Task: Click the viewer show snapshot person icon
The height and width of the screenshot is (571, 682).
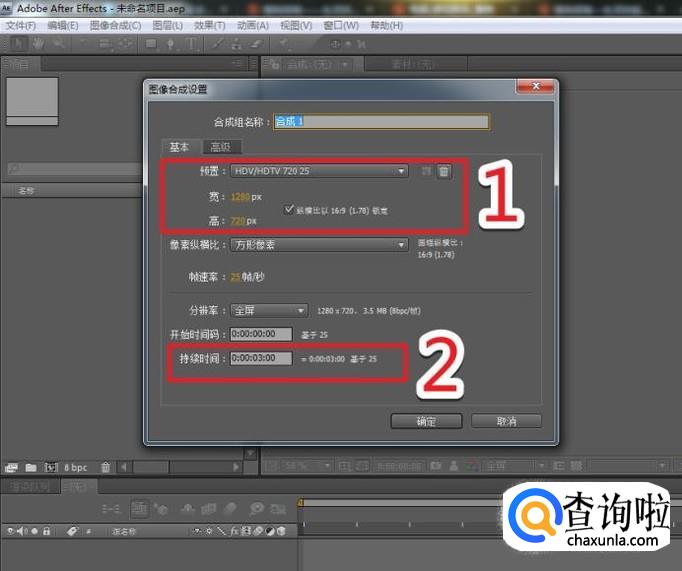Action: point(454,466)
